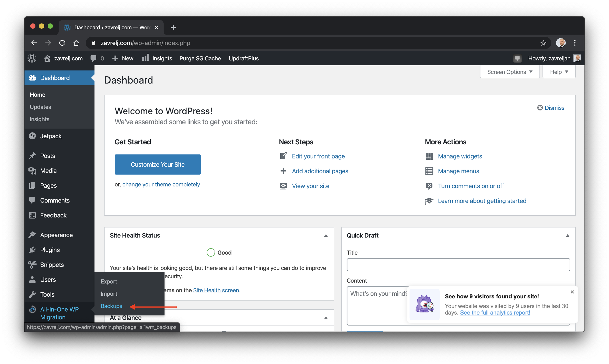Collapse the Site Health Status panel
Image resolution: width=609 pixels, height=364 pixels.
326,236
